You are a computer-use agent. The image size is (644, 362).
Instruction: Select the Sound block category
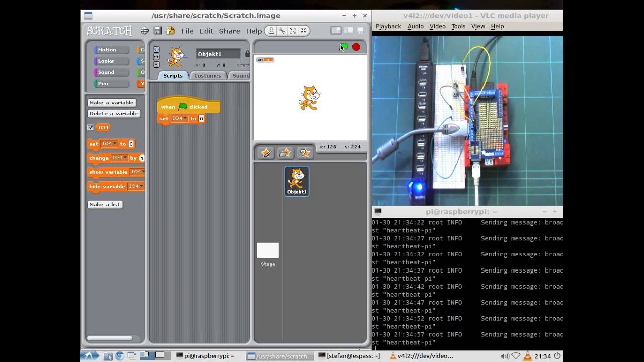coord(111,72)
